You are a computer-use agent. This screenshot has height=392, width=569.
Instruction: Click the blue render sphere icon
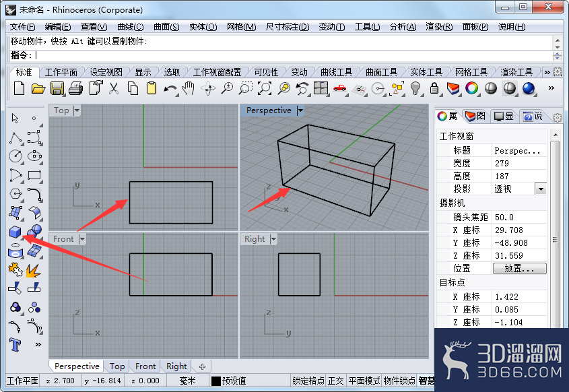[529, 88]
